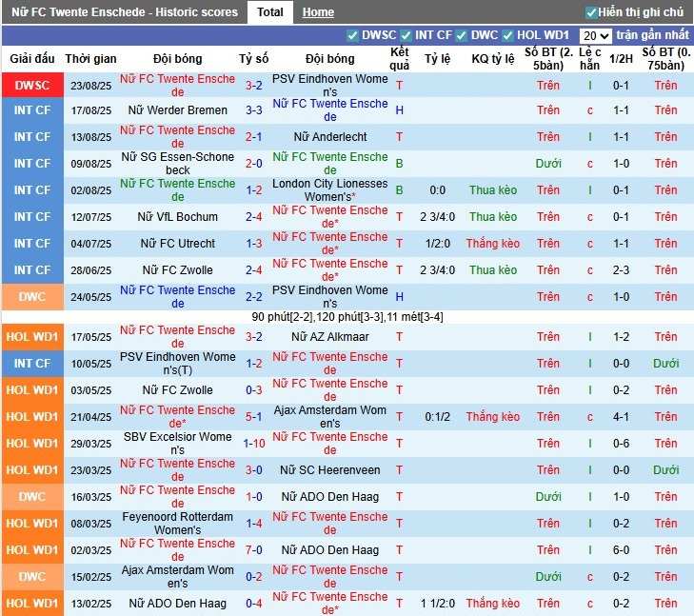The width and height of the screenshot is (694, 616).
Task: Open Nữ FC Utrecht team link
Action: tap(177, 244)
